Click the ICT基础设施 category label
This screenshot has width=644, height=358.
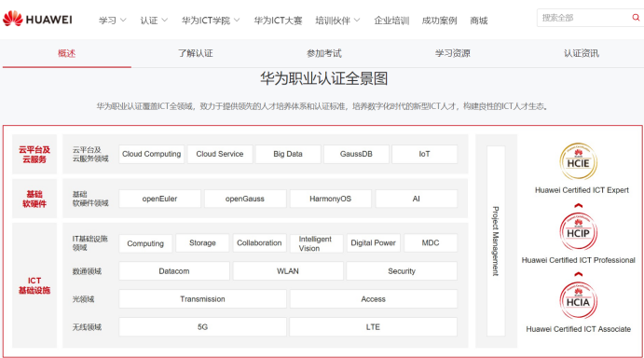click(34, 285)
